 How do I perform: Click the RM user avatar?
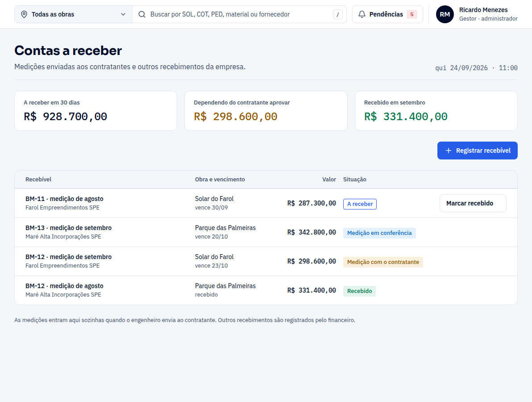(x=445, y=14)
